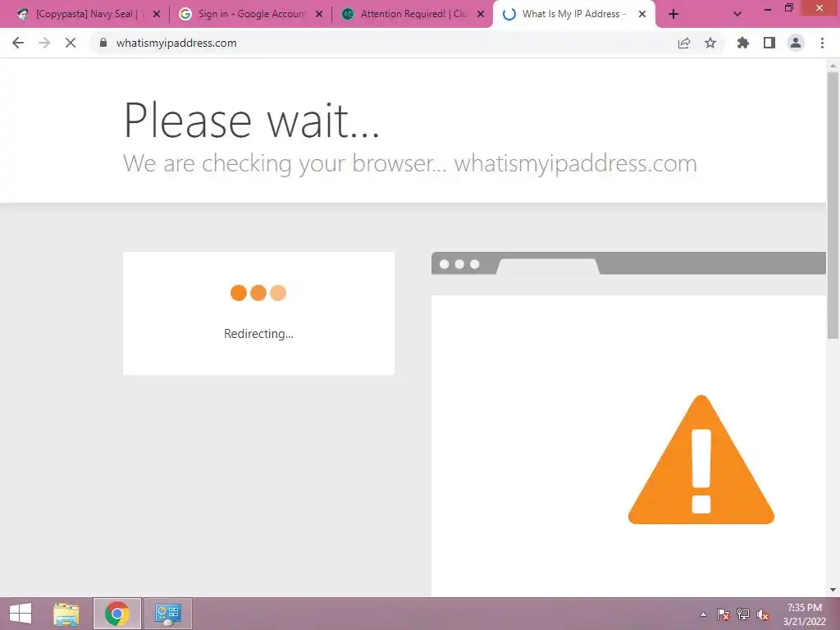The height and width of the screenshot is (630, 840).
Task: Click the Redirecting... status text
Action: point(258,334)
